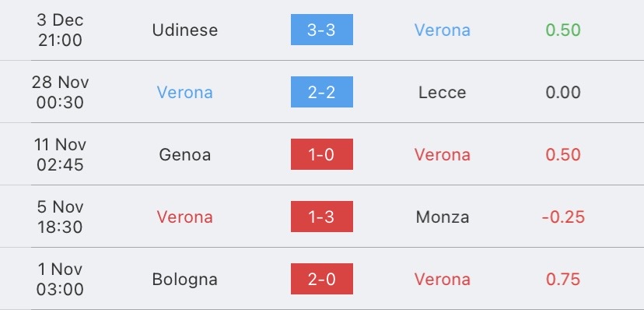This screenshot has width=644, height=310.
Task: Select the -0.25 handicap value
Action: tap(563, 217)
